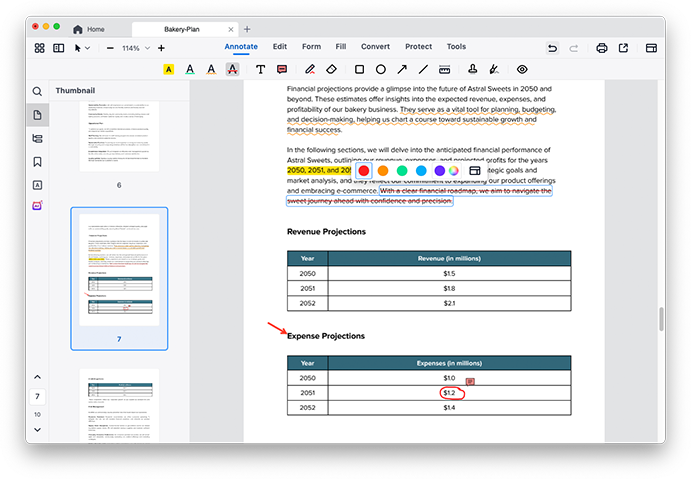Select the rectangle shape tool

(359, 70)
